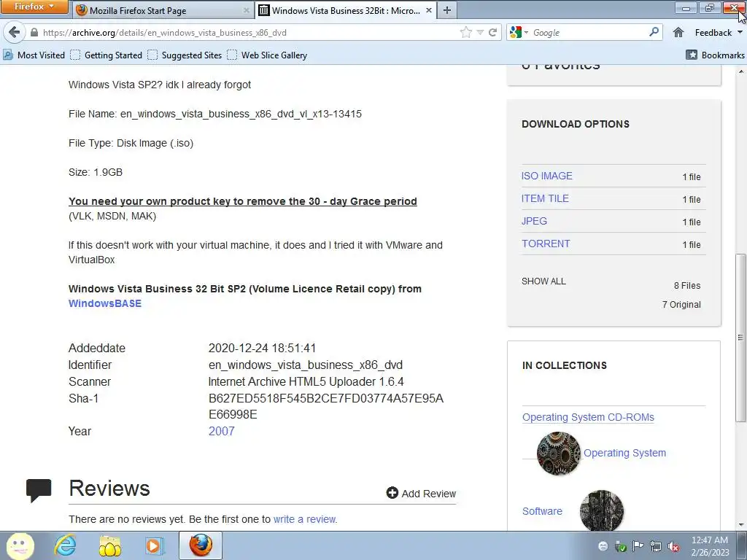Click the smiley face tray icon
Screen dimensions: 747x560
pyautogui.click(x=603, y=546)
